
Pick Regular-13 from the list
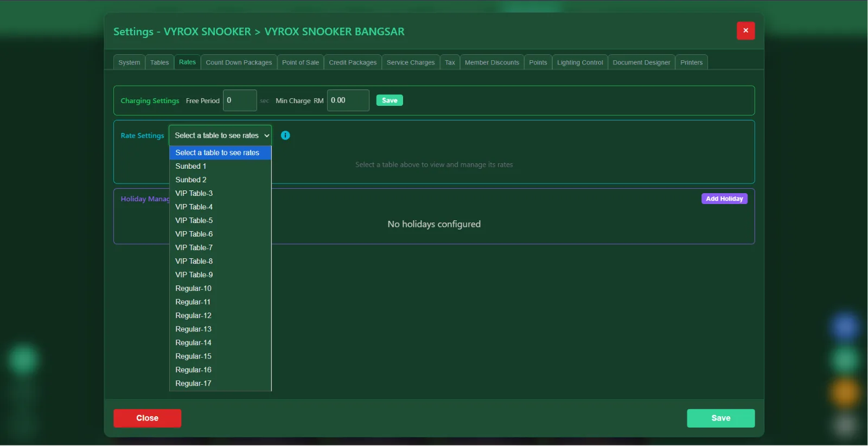(220, 329)
